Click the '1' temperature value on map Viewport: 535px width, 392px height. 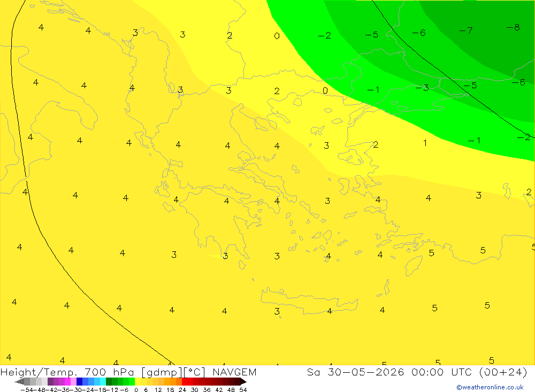(x=425, y=143)
